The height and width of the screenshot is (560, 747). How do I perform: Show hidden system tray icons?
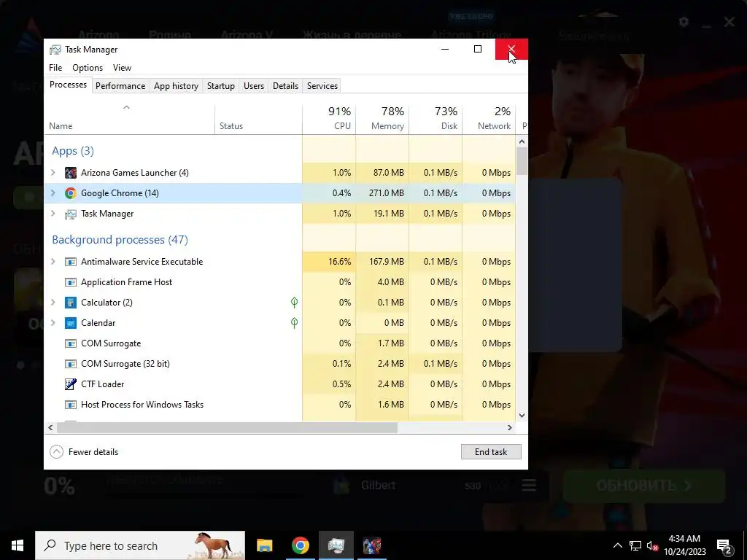617,545
